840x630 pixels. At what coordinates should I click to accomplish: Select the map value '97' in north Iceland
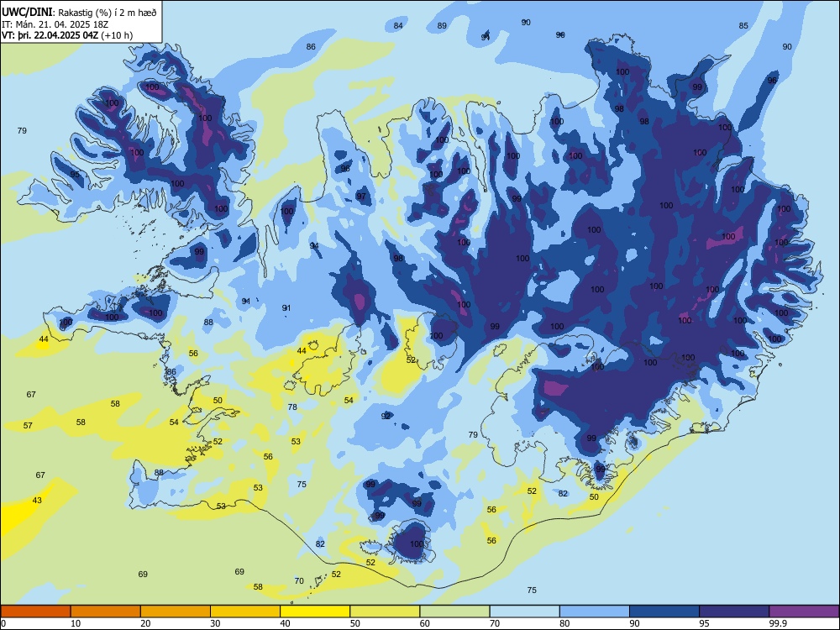[361, 196]
